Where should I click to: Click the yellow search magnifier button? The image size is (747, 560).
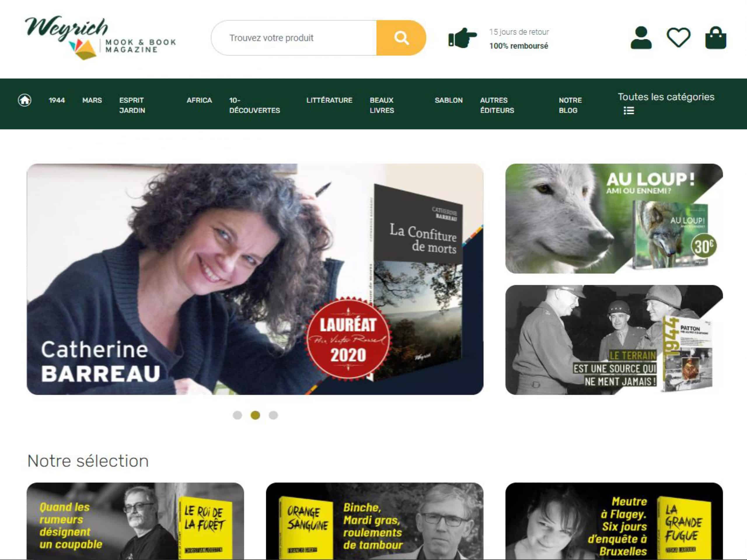click(x=401, y=38)
